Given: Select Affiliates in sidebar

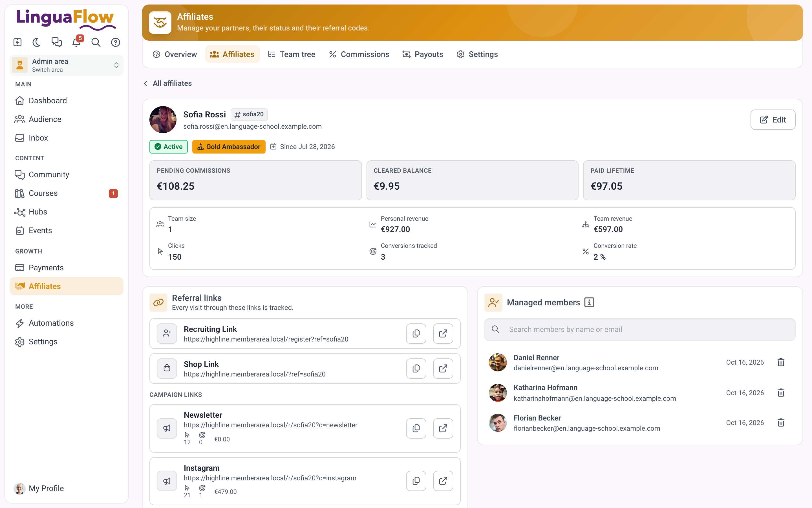Looking at the screenshot, I should (67, 286).
